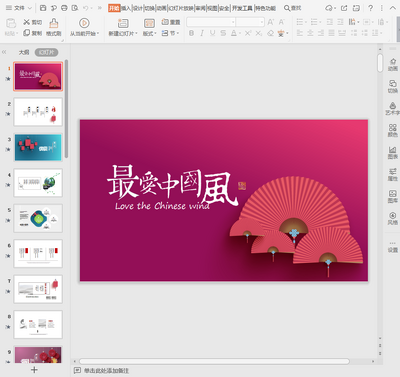Switch to the Developer Tools (开发工具) tab
This screenshot has height=377, width=400.
[242, 8]
